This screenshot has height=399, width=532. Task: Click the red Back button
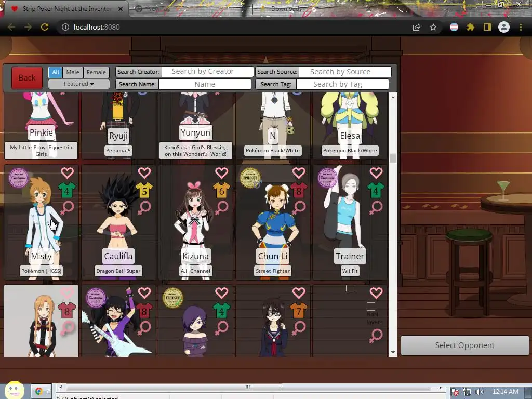27,78
